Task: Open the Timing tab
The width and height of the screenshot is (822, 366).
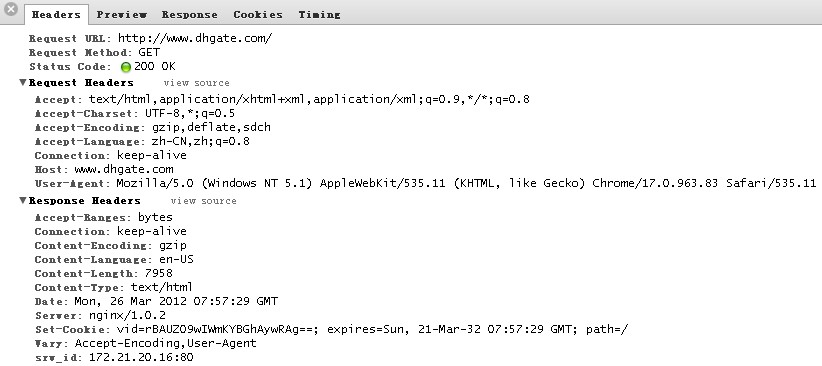Action: pyautogui.click(x=319, y=15)
